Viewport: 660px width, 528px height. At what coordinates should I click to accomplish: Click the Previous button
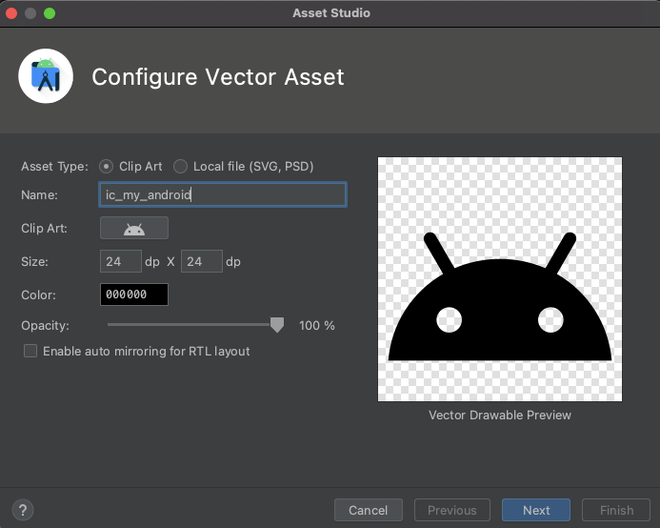(x=452, y=510)
